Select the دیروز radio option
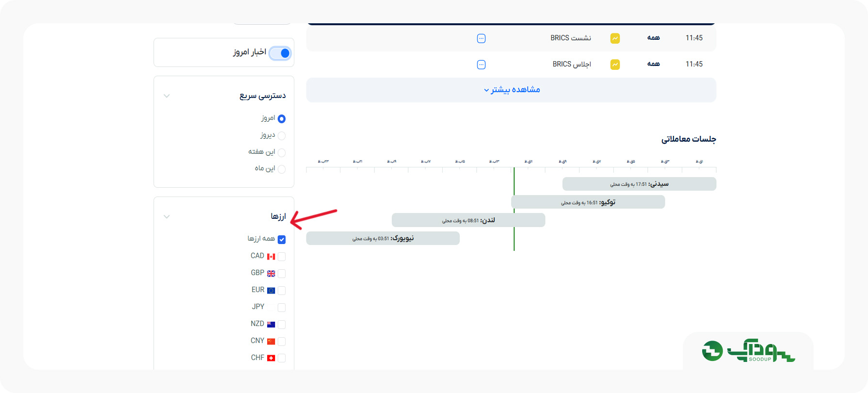The image size is (868, 393). click(x=282, y=136)
